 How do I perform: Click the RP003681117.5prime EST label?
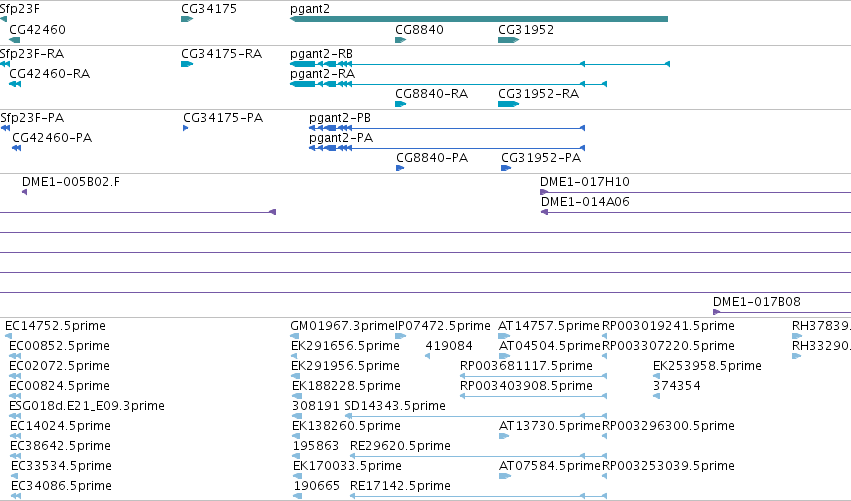(x=526, y=366)
